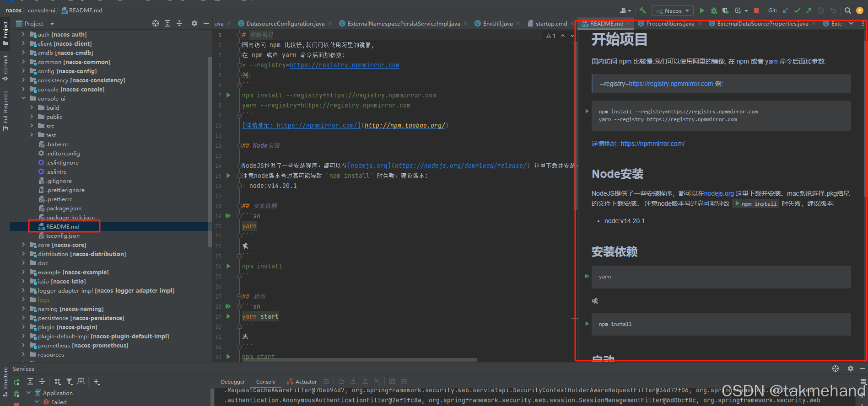This screenshot has width=868, height=406.
Task: Expand the src folder under console-ui
Action: click(x=32, y=126)
